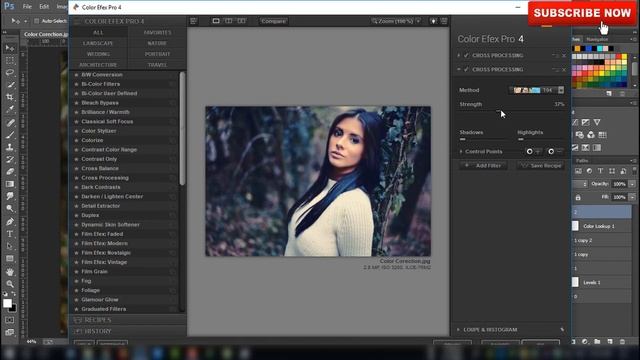This screenshot has width=640, height=360.
Task: Select the Rectangular Marquee tool in Photoshop
Action: tap(10, 60)
